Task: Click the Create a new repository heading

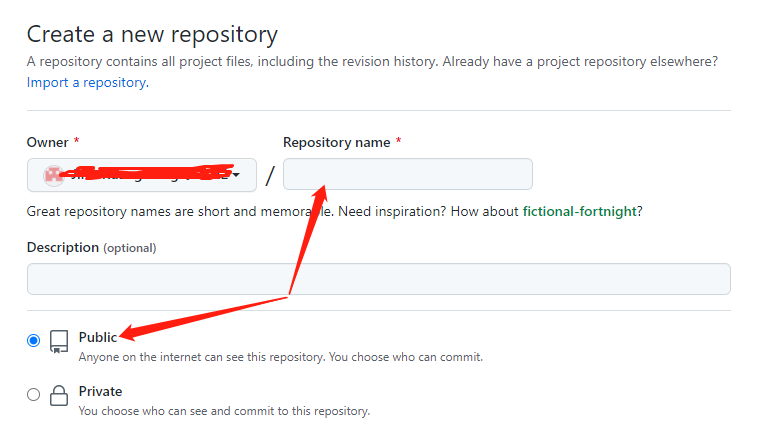Action: [152, 34]
